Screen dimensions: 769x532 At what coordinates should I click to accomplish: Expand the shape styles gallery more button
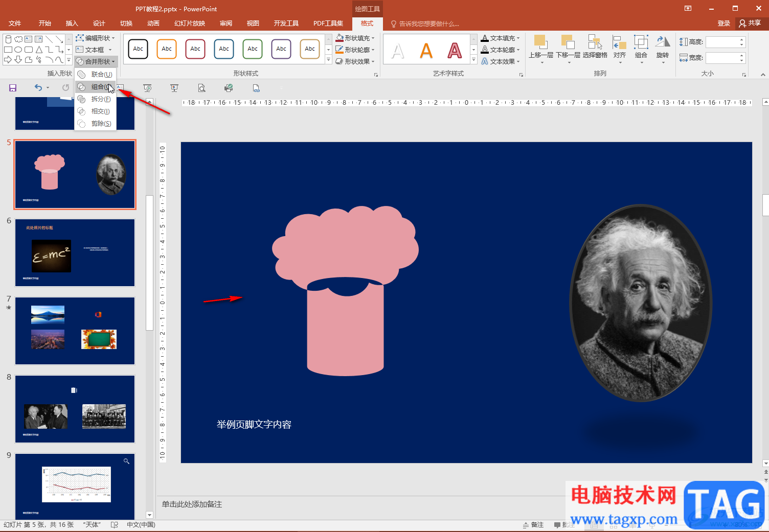(328, 60)
